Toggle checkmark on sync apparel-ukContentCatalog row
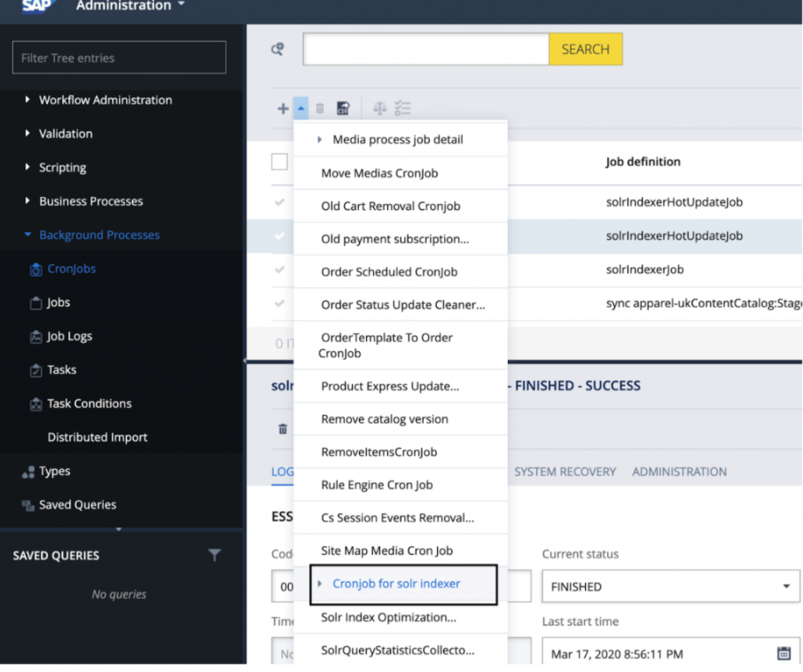 point(279,303)
